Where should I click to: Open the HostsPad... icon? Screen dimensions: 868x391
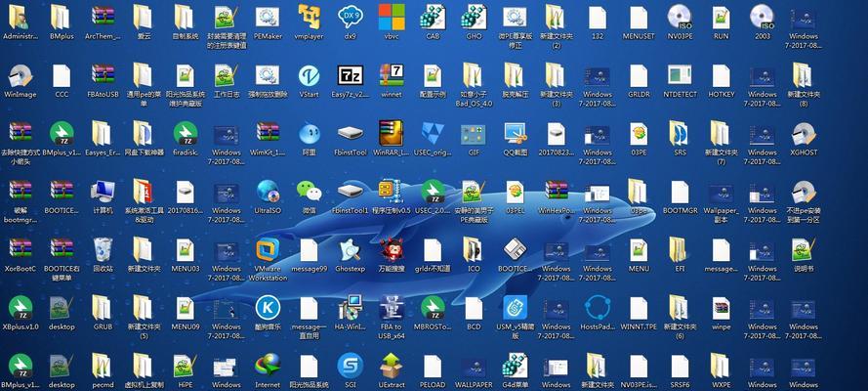tap(598, 309)
